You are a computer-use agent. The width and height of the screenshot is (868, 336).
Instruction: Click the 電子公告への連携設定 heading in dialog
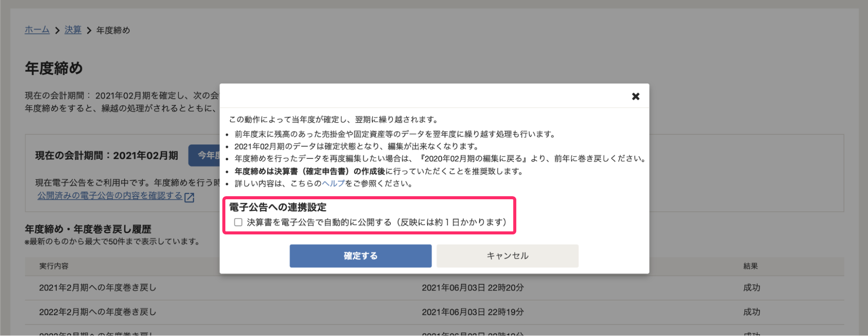(x=278, y=208)
